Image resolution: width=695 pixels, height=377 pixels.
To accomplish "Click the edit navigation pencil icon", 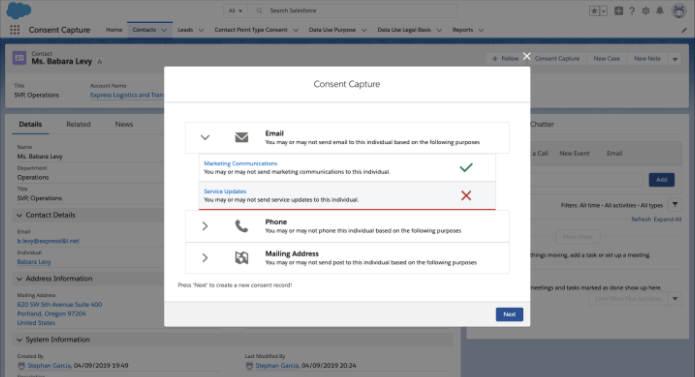I will tap(684, 30).
